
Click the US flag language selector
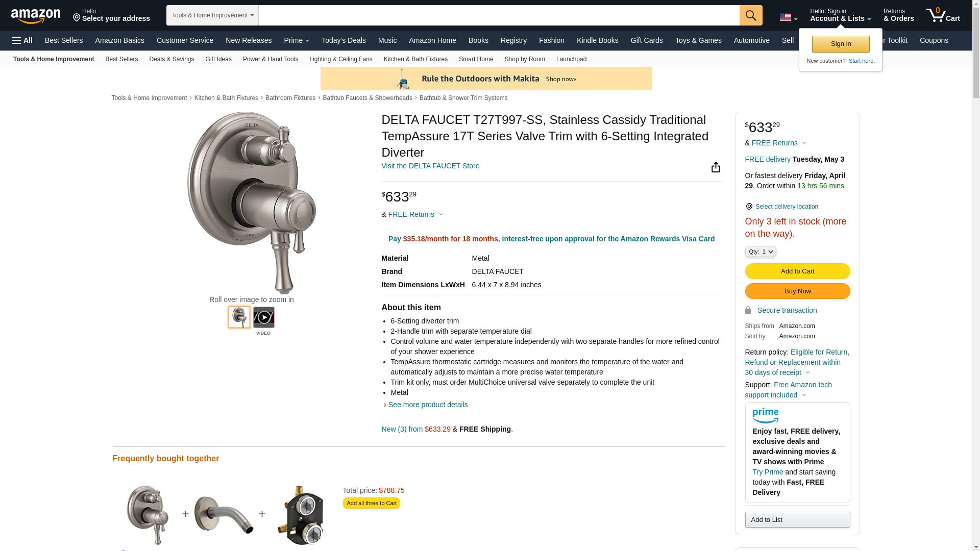(788, 17)
